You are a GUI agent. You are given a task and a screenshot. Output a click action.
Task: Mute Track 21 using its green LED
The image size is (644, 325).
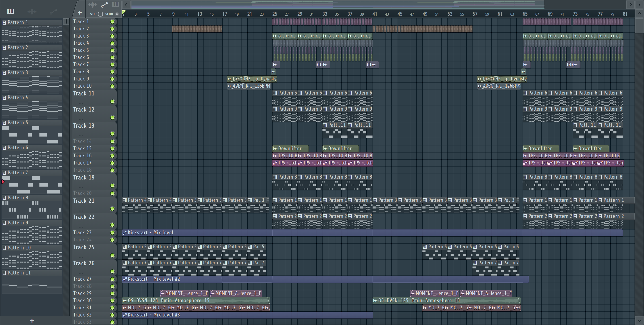coord(112,209)
